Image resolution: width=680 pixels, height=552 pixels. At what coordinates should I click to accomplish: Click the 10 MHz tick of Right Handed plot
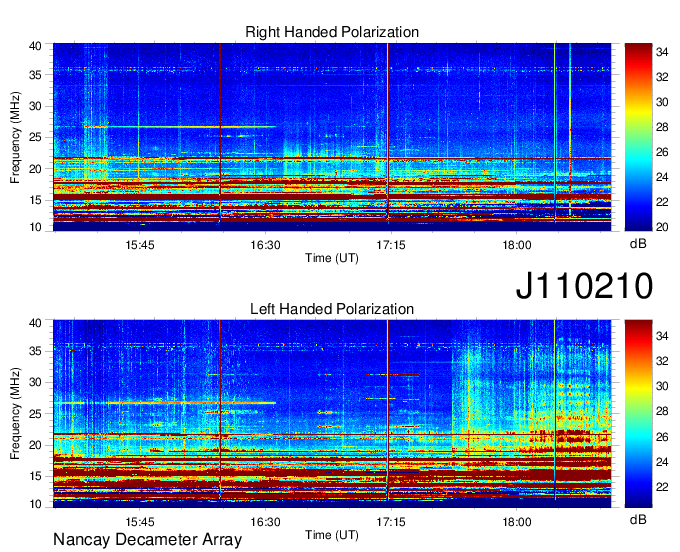[x=36, y=227]
